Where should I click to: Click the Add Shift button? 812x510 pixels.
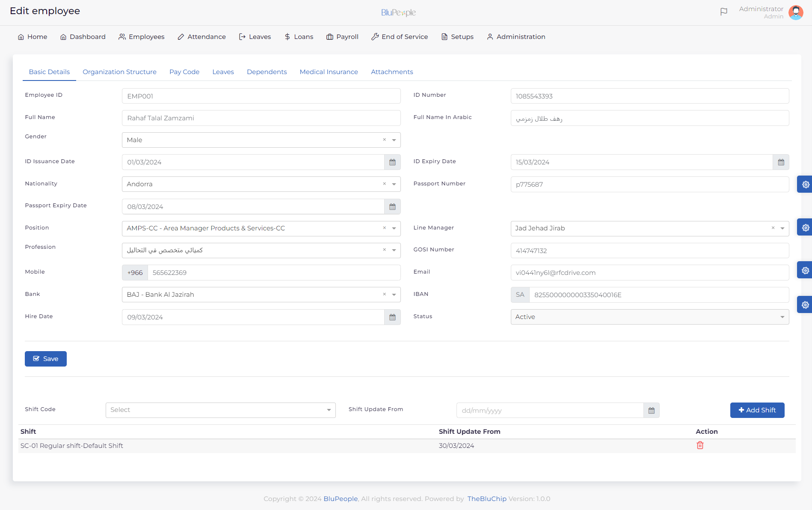click(x=757, y=410)
